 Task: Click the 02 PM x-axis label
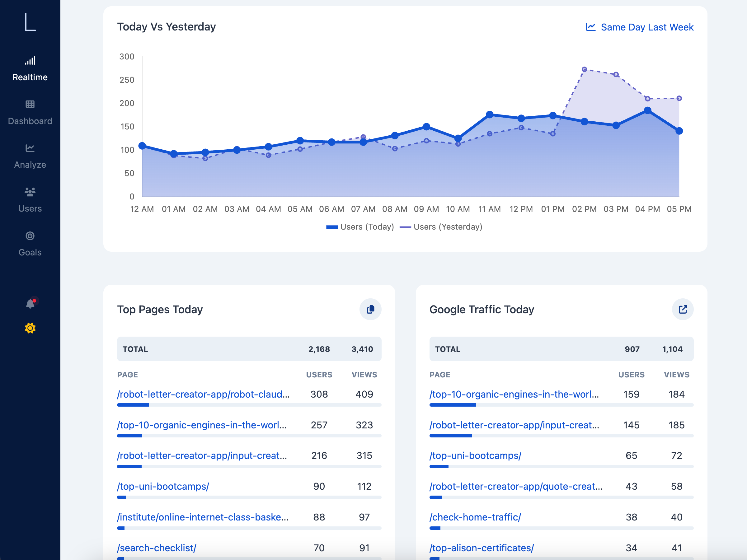pyautogui.click(x=584, y=209)
